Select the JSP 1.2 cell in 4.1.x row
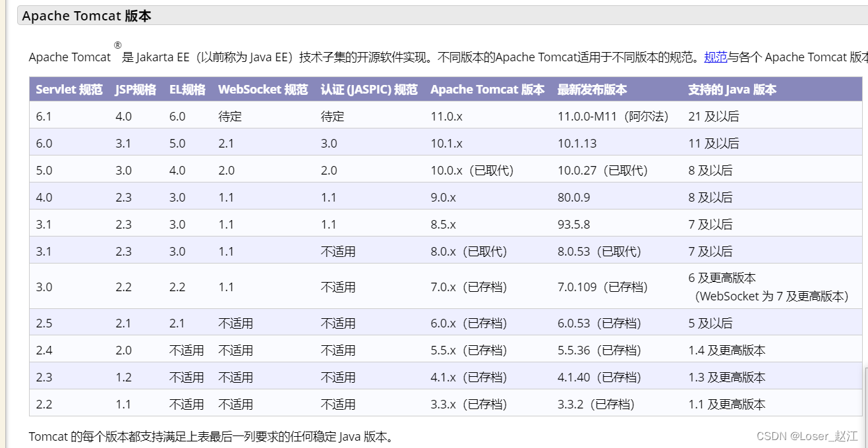 (x=123, y=378)
